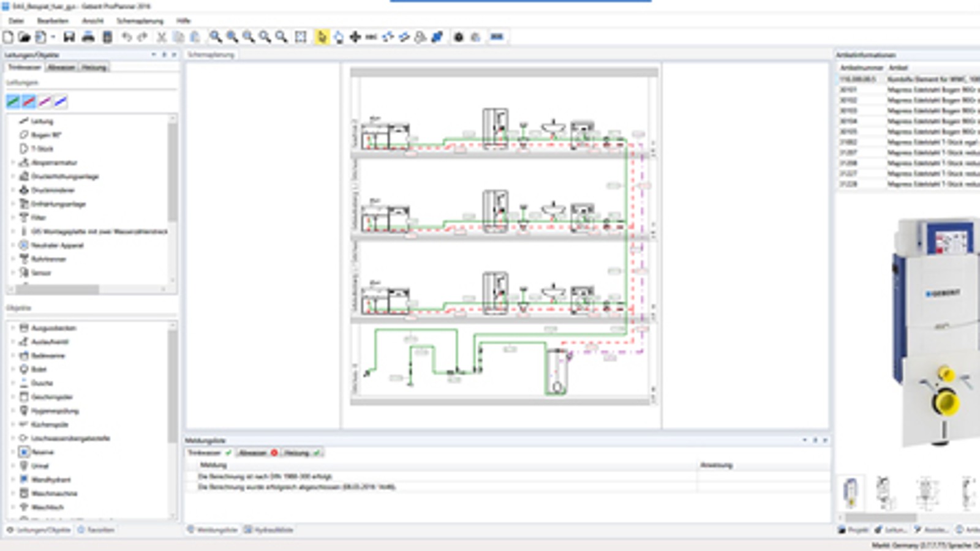Expand the Badewanne entry under Objekte
980x551 pixels.
point(12,355)
